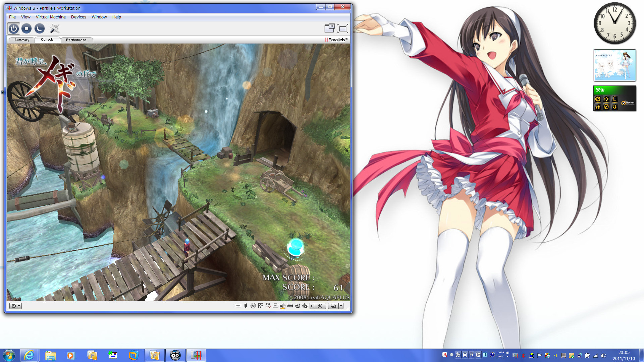Click the printer status icon
The width and height of the screenshot is (644, 362).
[275, 306]
